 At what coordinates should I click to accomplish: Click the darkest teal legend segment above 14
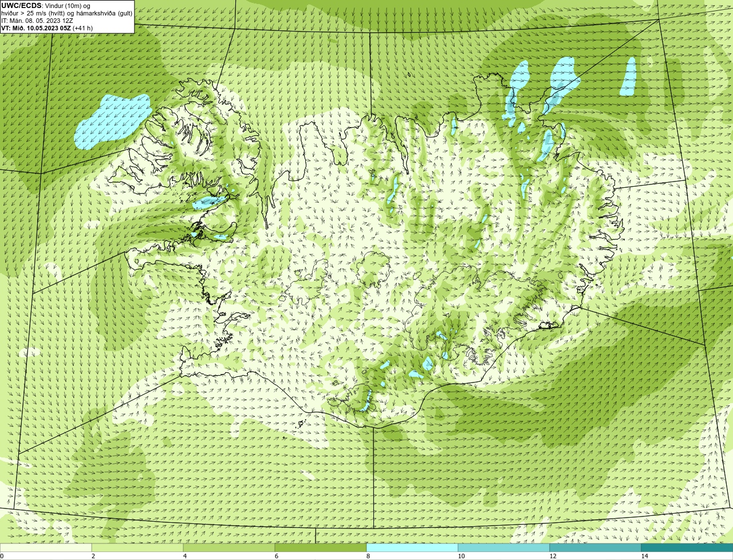pyautogui.click(x=687, y=547)
